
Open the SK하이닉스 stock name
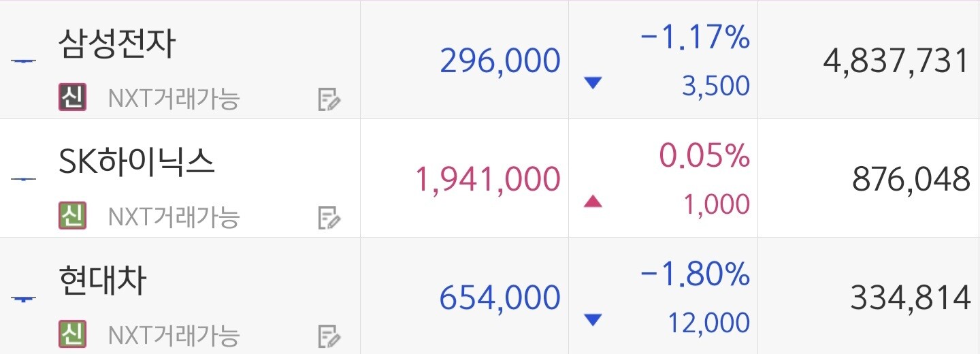point(137,162)
